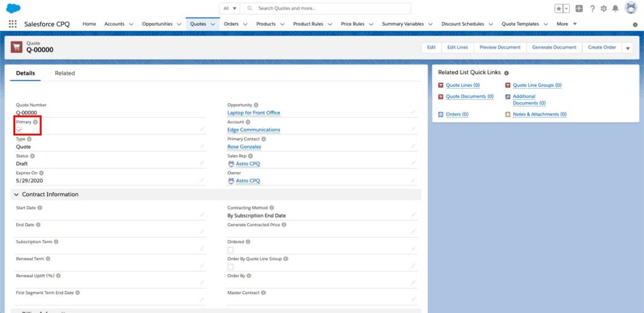
Task: Open Rose Gonzalez contact link
Action: 245,146
